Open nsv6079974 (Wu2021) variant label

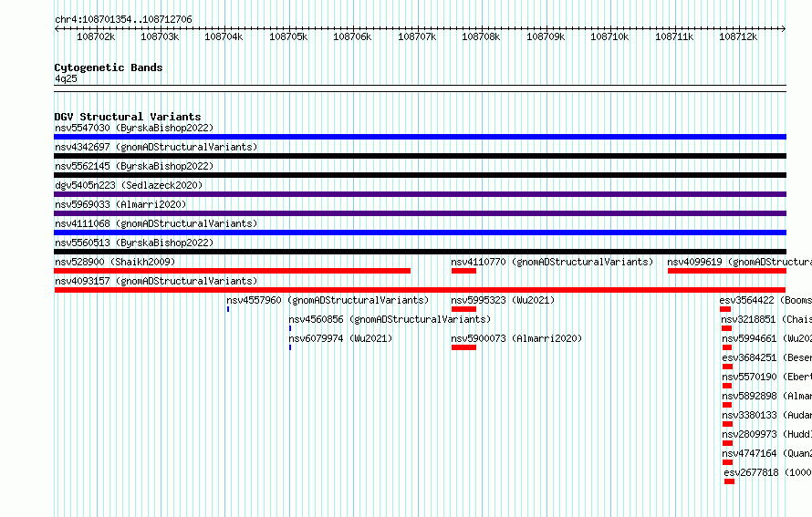pyautogui.click(x=340, y=338)
